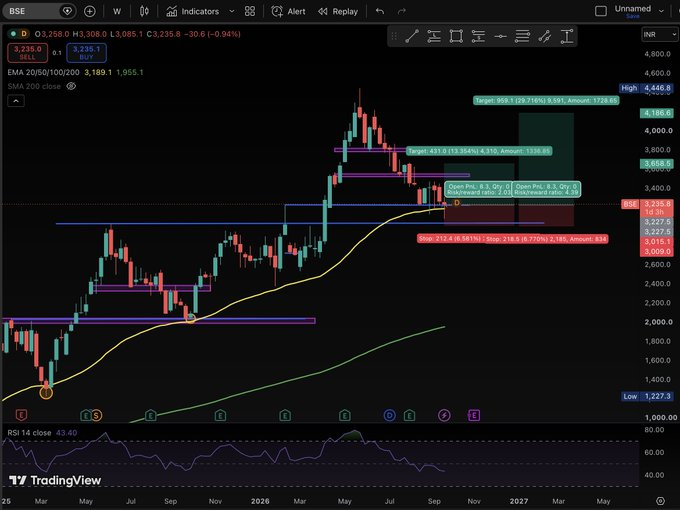
Task: Click the TradingView logo
Action: (55, 481)
